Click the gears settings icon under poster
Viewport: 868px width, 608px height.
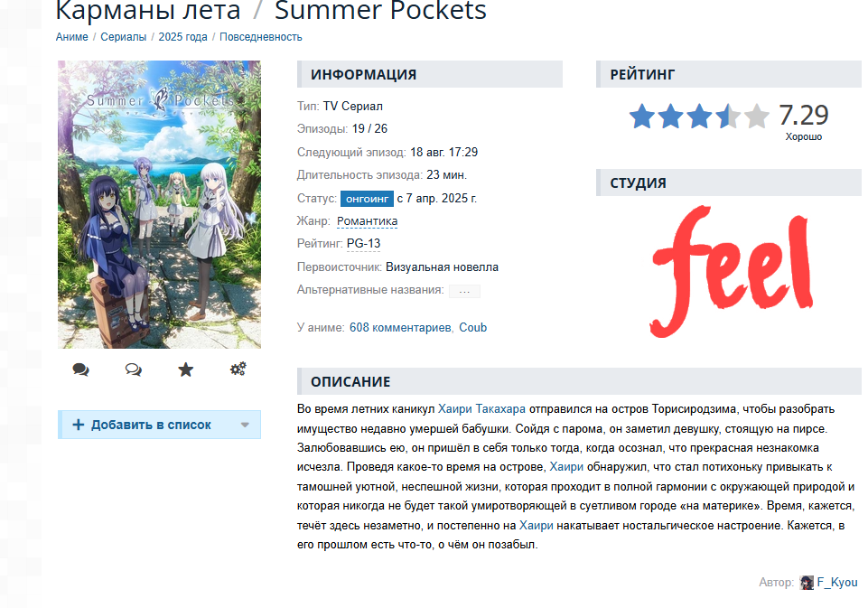(238, 369)
